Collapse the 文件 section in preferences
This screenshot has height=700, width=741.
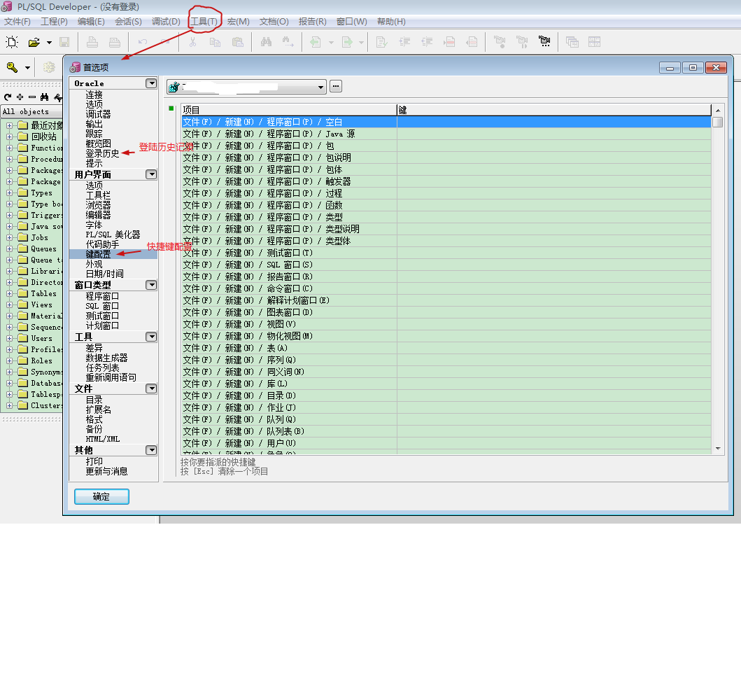click(151, 388)
